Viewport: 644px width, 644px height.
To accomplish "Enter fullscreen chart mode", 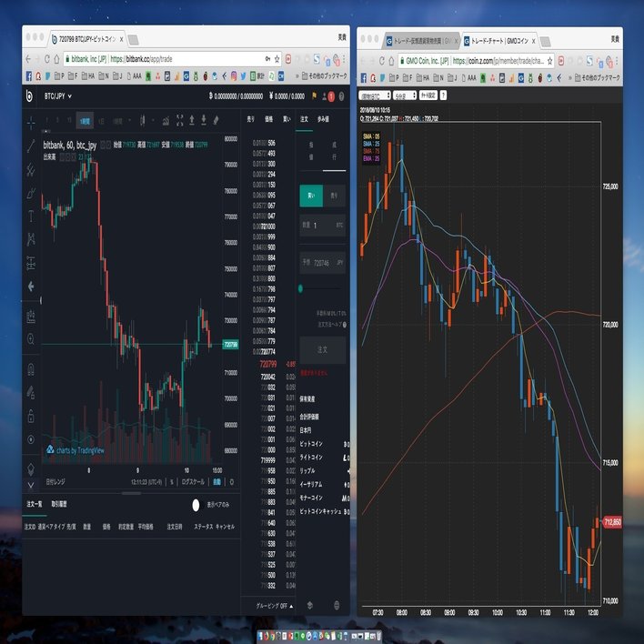I will (x=179, y=120).
